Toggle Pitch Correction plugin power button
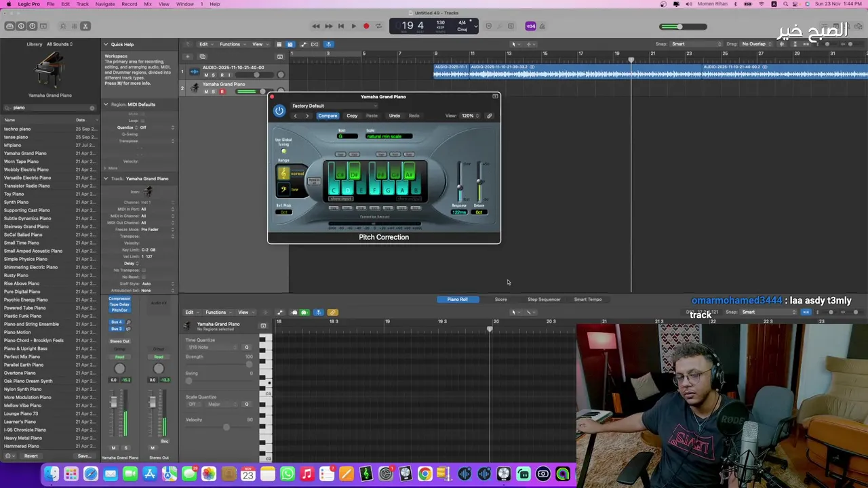 pyautogui.click(x=279, y=111)
